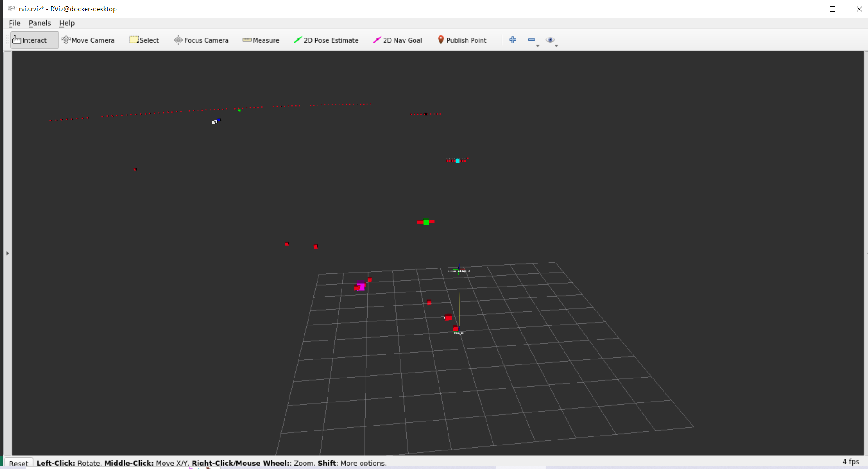Image resolution: width=868 pixels, height=469 pixels.
Task: Open the Help menu
Action: 67,23
